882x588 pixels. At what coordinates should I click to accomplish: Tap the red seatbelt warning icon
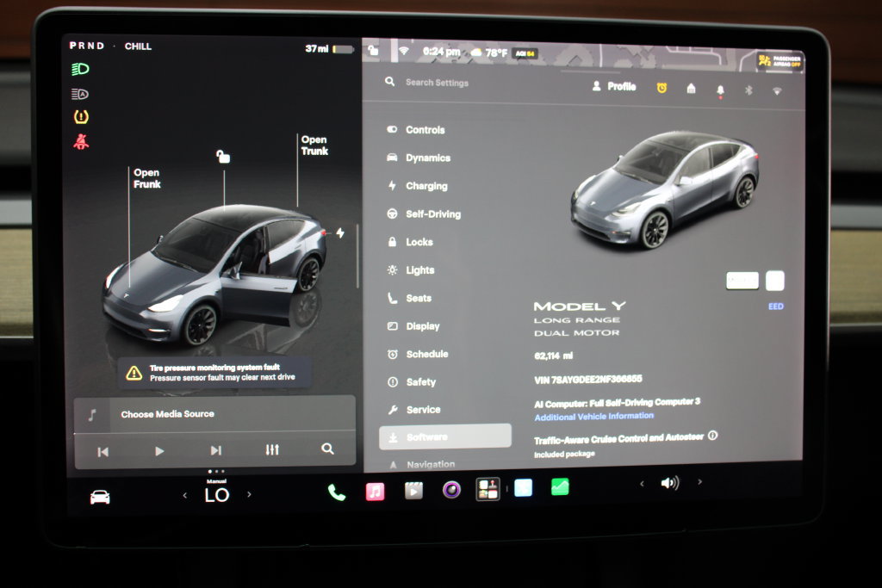81,141
